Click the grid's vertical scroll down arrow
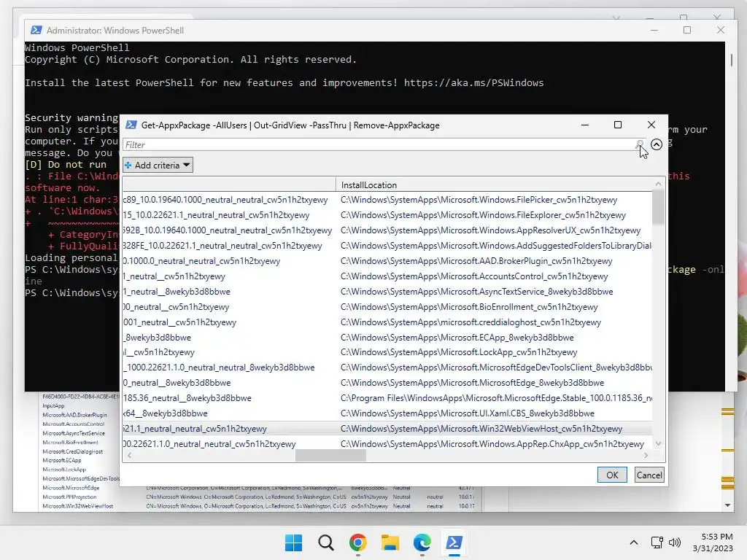The height and width of the screenshot is (560, 747). 658,443
